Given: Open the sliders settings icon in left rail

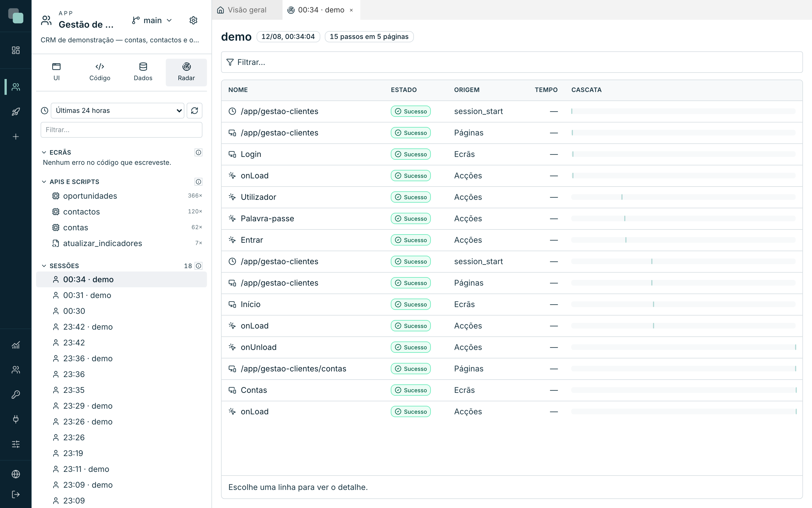Looking at the screenshot, I should (x=16, y=444).
